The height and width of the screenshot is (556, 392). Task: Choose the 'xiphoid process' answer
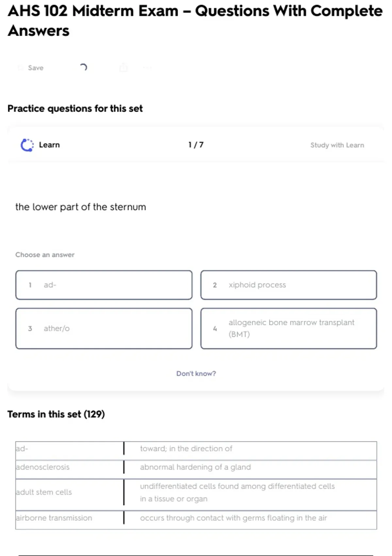[x=288, y=285]
